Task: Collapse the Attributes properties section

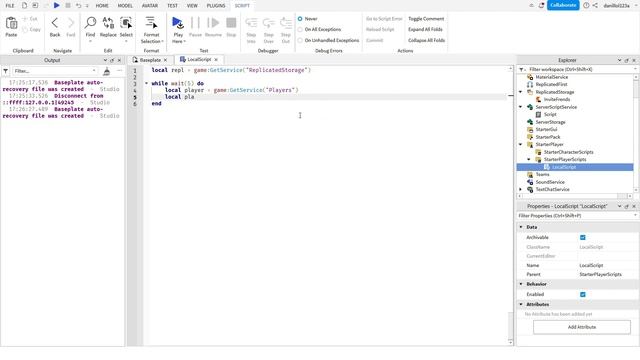Action: point(521,304)
